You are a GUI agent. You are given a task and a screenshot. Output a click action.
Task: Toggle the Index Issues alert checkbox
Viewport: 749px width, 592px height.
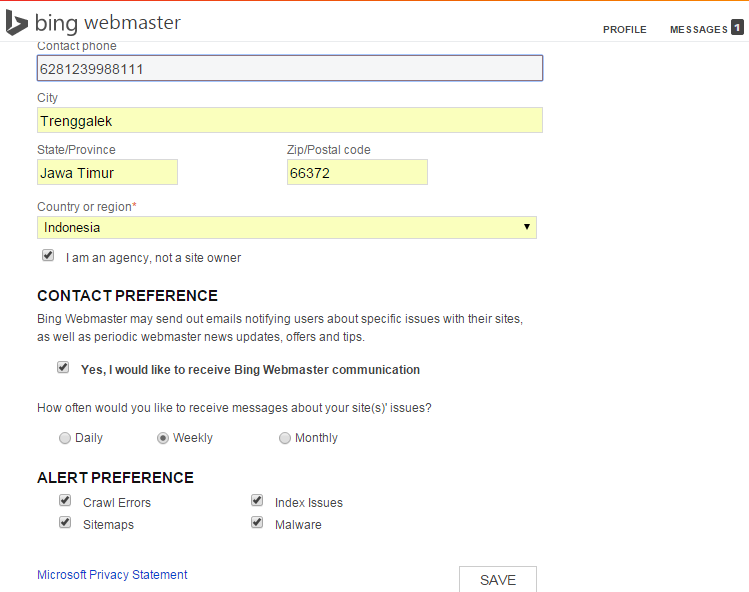(x=257, y=501)
